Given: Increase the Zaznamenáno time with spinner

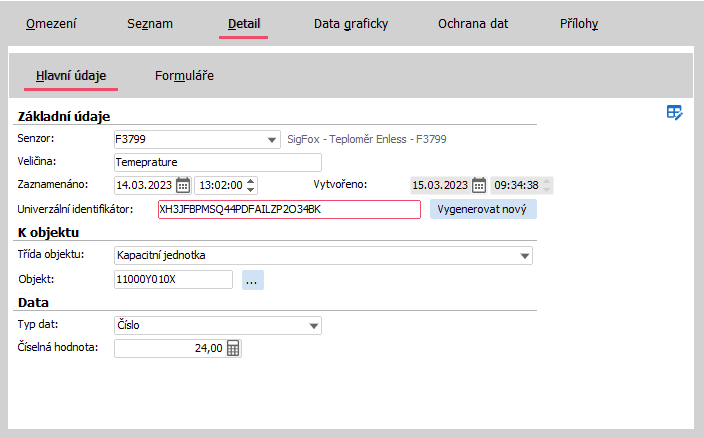Looking at the screenshot, I should pyautogui.click(x=251, y=181).
